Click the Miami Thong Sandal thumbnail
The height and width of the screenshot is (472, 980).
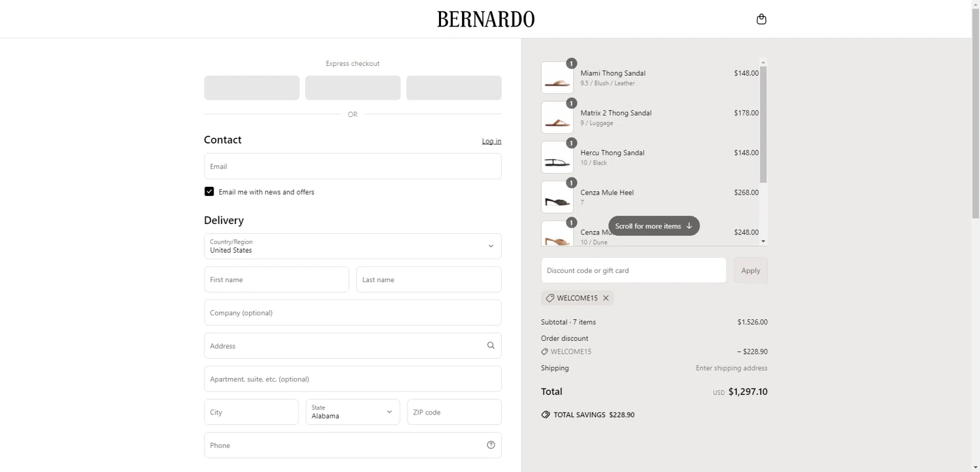pos(557,78)
